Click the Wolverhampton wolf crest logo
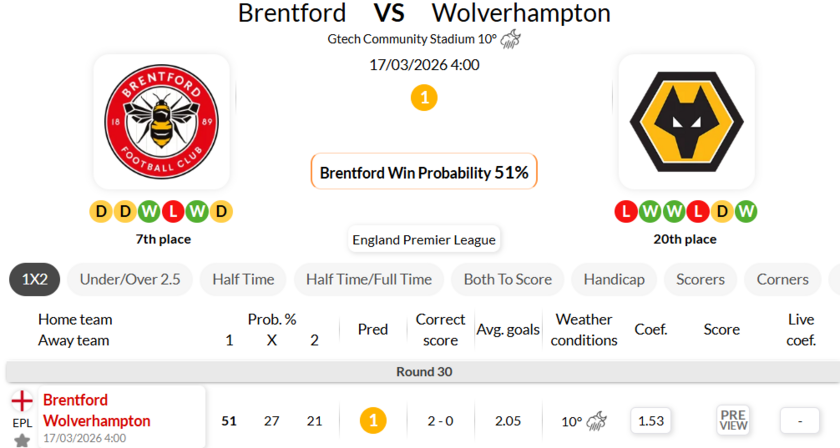Screen dimensions: 840x448 coord(686,122)
